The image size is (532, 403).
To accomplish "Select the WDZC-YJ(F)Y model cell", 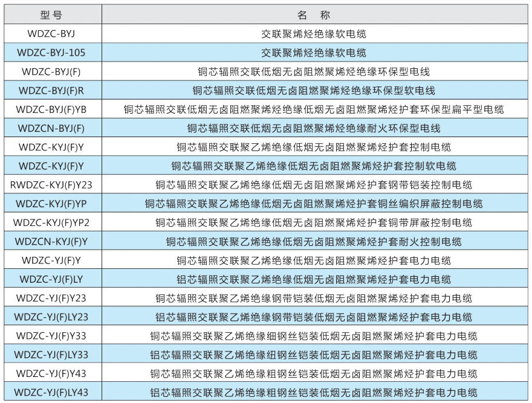I will (x=51, y=260).
